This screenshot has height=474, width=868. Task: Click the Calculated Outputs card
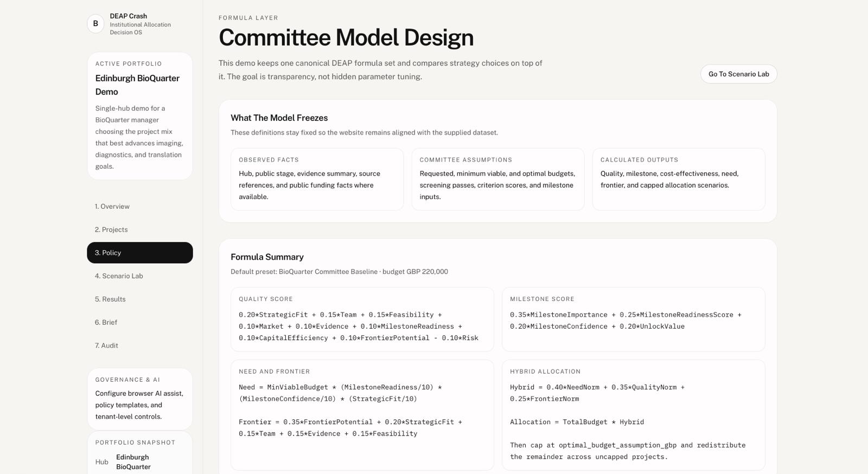coord(678,179)
